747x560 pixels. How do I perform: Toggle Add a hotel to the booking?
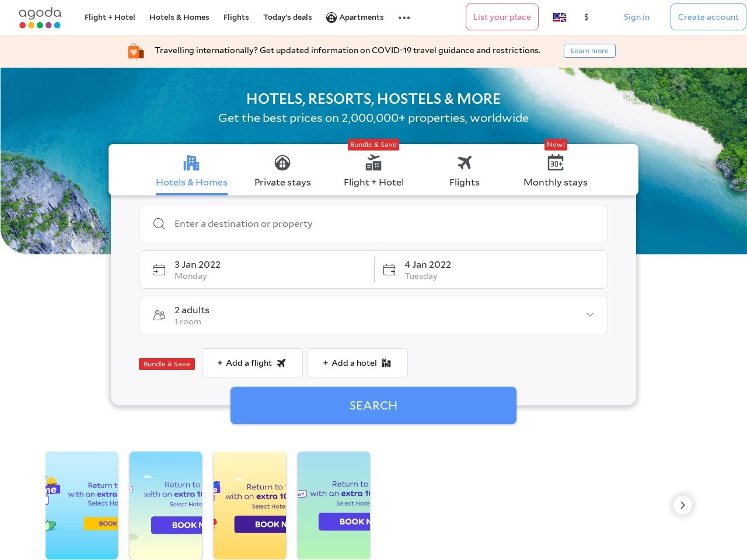pyautogui.click(x=357, y=363)
